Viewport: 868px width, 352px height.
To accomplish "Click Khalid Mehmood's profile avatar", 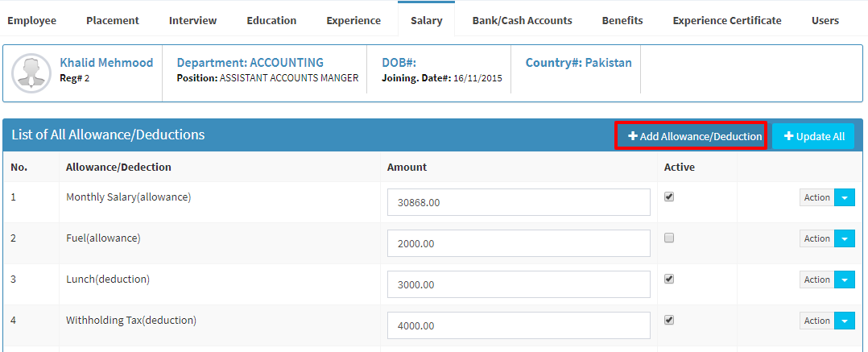I will 31,72.
